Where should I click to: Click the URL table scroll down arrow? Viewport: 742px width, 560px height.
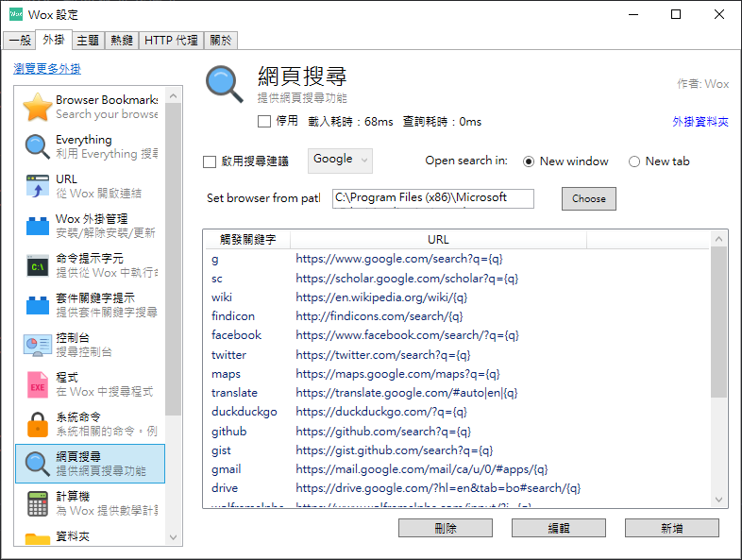[x=718, y=500]
